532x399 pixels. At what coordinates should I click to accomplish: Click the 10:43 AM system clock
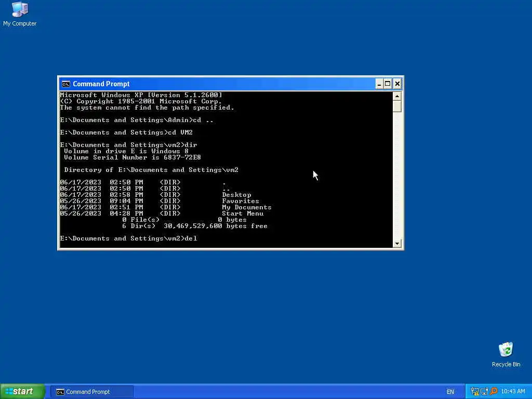pos(513,392)
